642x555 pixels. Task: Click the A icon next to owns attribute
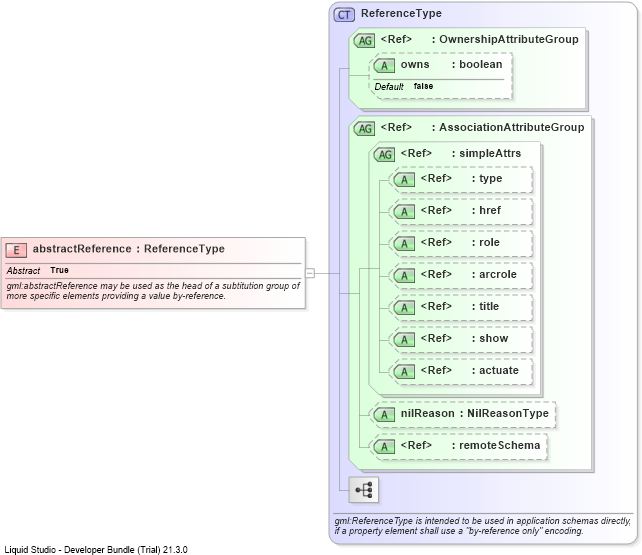tap(384, 65)
